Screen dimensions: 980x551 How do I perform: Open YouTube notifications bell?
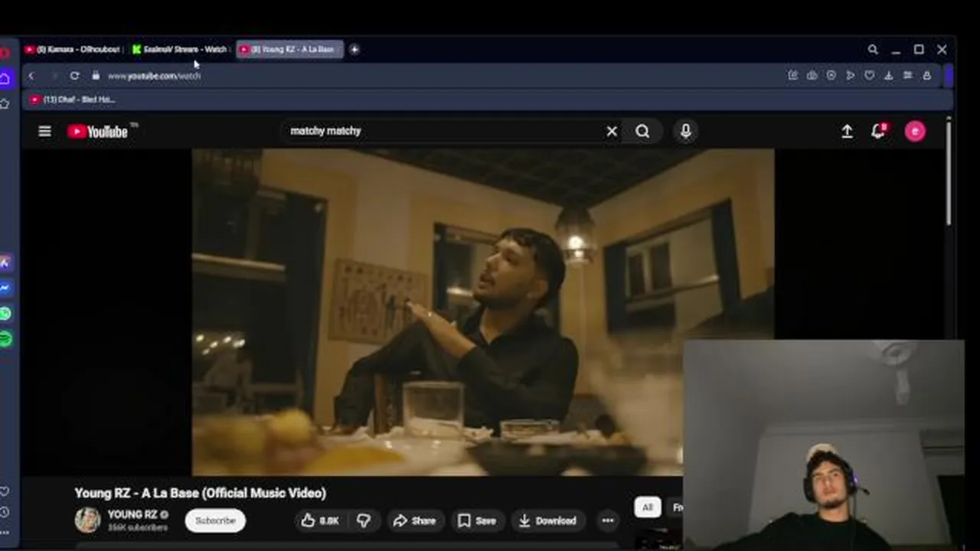click(x=879, y=131)
